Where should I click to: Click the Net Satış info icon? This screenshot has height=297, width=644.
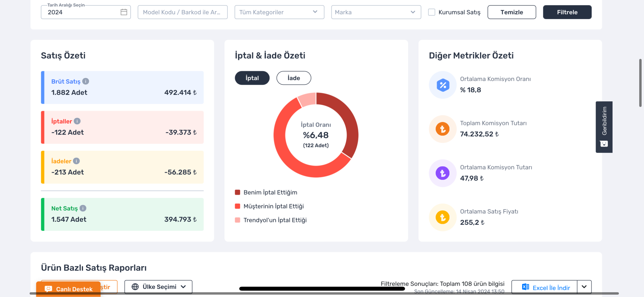(x=83, y=208)
